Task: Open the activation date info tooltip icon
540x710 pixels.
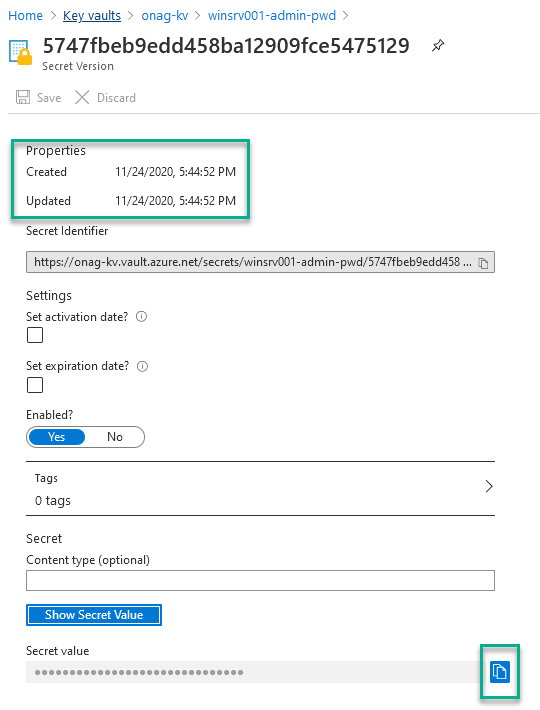Action: (x=142, y=317)
